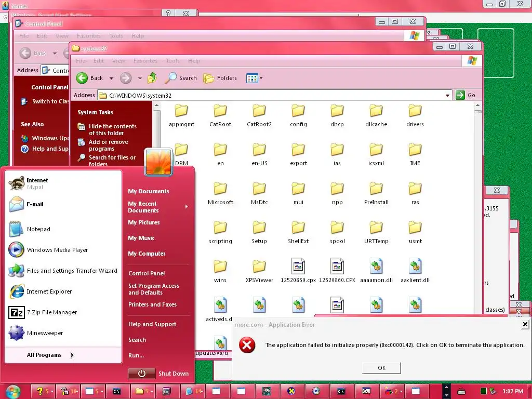Click the file list scrollbar up arrow

point(477,105)
